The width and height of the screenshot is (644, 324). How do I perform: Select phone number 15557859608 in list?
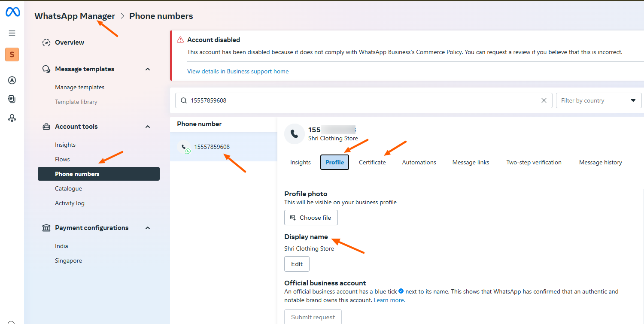point(212,147)
